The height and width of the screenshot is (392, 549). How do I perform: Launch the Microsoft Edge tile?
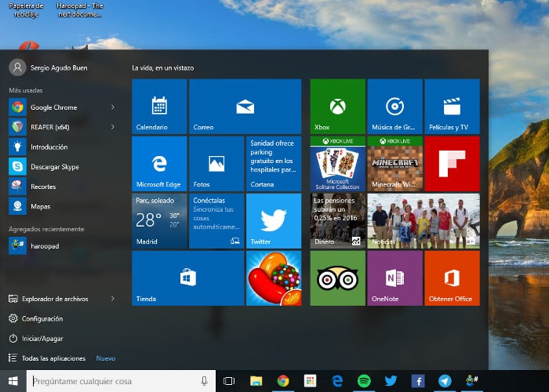tap(159, 163)
